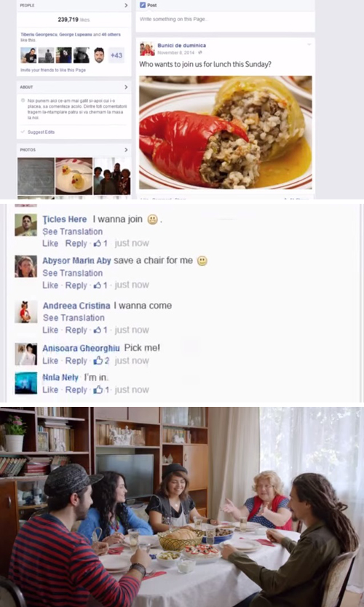The width and height of the screenshot is (364, 607).
Task: Click Suggest Edits link
Action: [41, 132]
